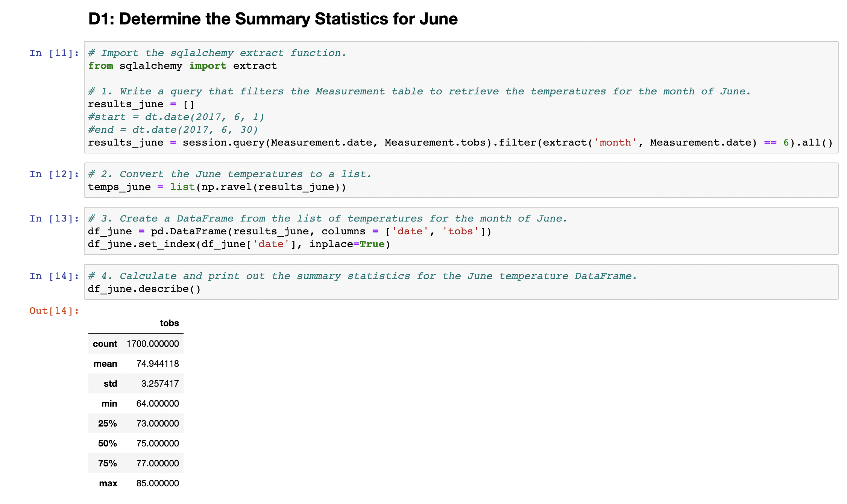The image size is (847, 504).
Task: Click the 'month' string inside the extract function
Action: (x=615, y=142)
